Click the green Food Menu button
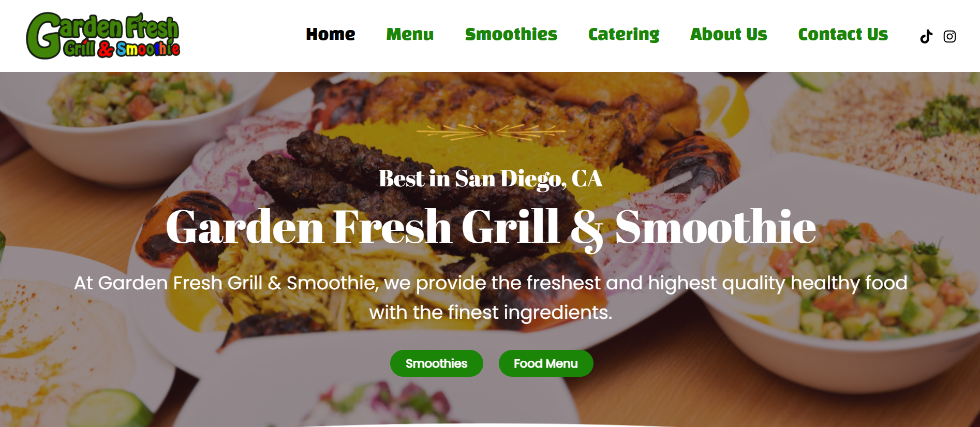The width and height of the screenshot is (980, 427). pos(546,363)
